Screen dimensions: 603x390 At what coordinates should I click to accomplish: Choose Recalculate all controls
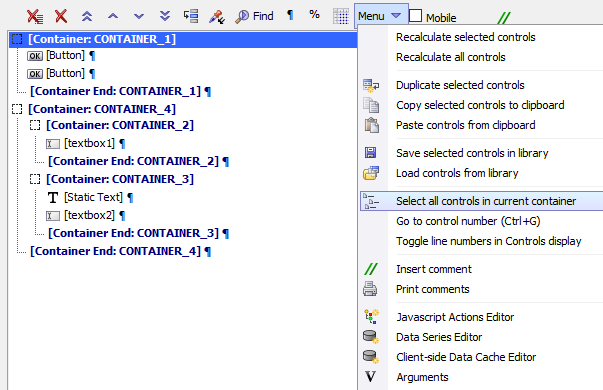tap(451, 57)
